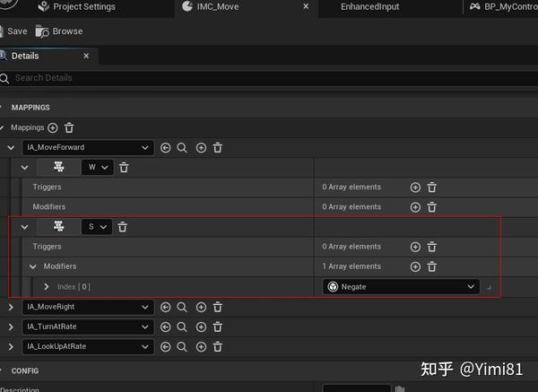Viewport: 538px width, 392px height.
Task: Delete the IA_LookUpAtRate mapping
Action: click(218, 347)
